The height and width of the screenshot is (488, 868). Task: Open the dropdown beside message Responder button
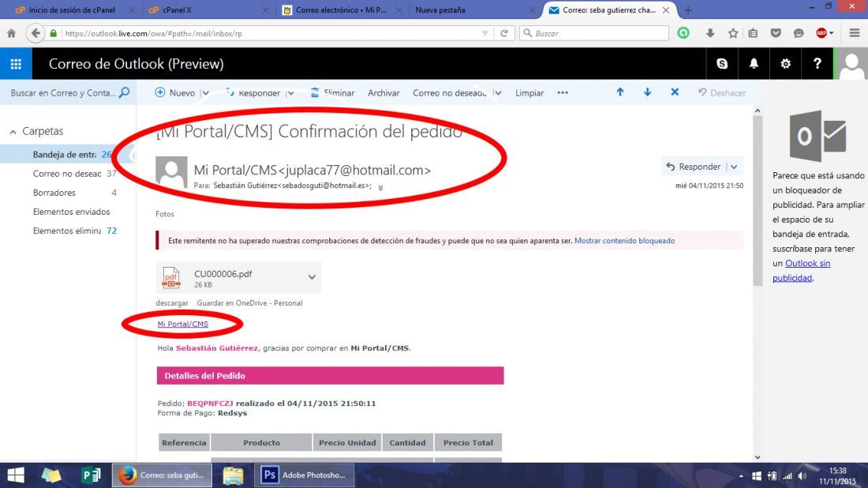tap(734, 167)
